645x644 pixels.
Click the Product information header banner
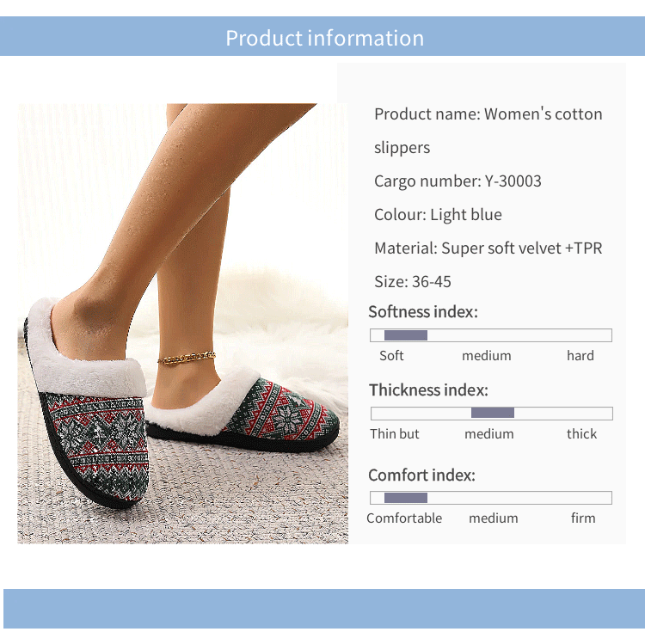[x=322, y=36]
